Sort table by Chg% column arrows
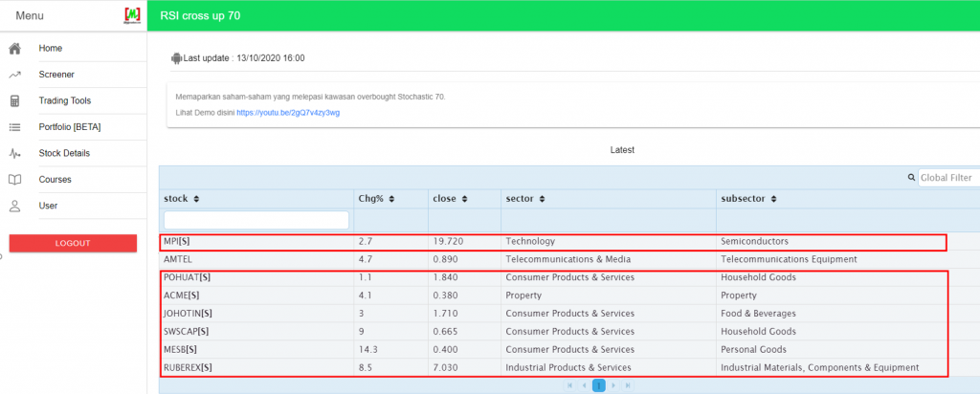The height and width of the screenshot is (394, 980). pyautogui.click(x=391, y=199)
